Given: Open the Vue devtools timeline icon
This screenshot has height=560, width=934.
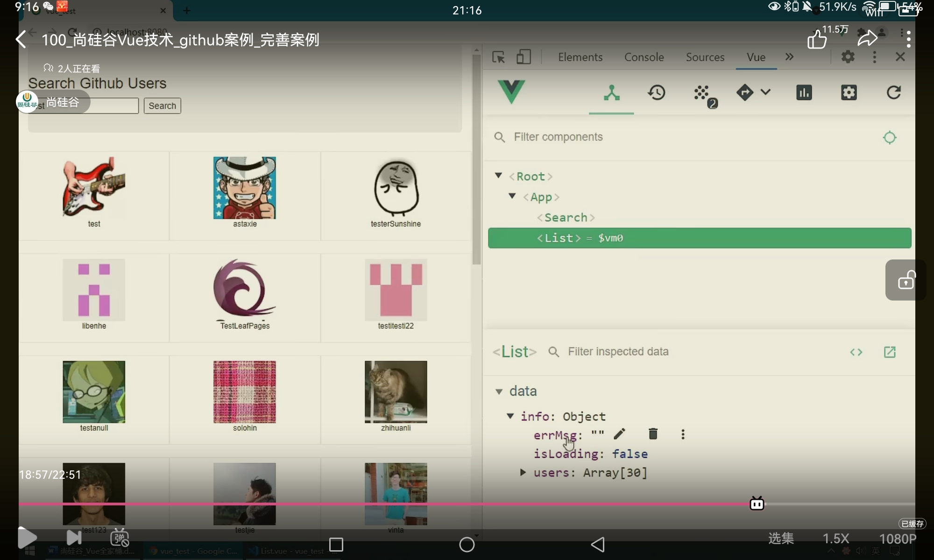Looking at the screenshot, I should [x=656, y=92].
